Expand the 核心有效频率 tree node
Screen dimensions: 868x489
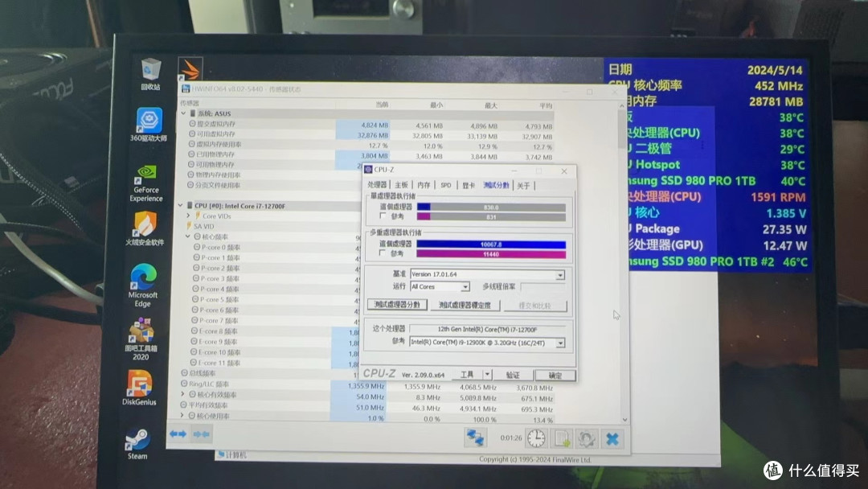click(183, 394)
